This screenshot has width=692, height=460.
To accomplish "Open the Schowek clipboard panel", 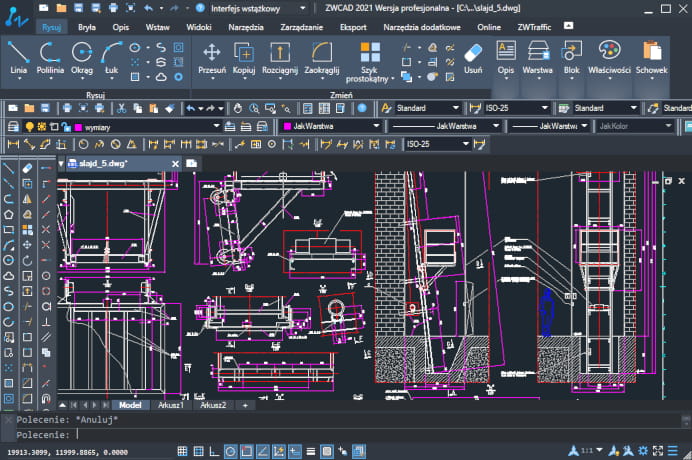I will [651, 60].
